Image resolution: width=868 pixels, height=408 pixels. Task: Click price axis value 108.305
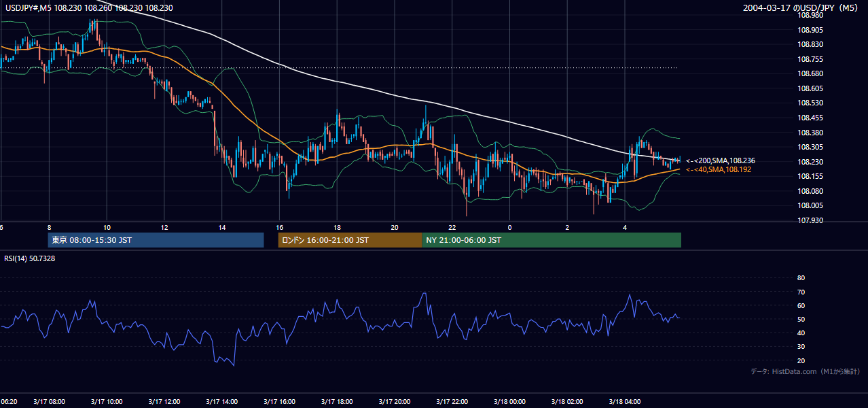(x=810, y=147)
